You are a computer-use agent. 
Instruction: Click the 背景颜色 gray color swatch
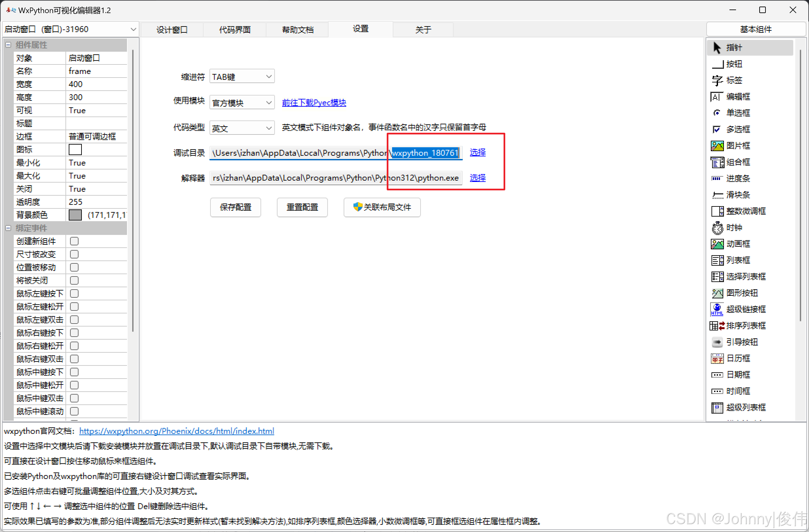pos(75,215)
